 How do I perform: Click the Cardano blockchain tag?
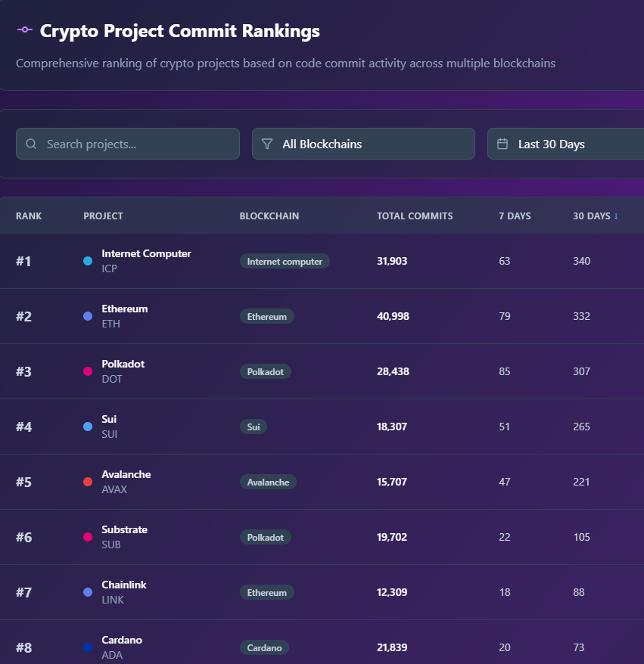pos(264,648)
